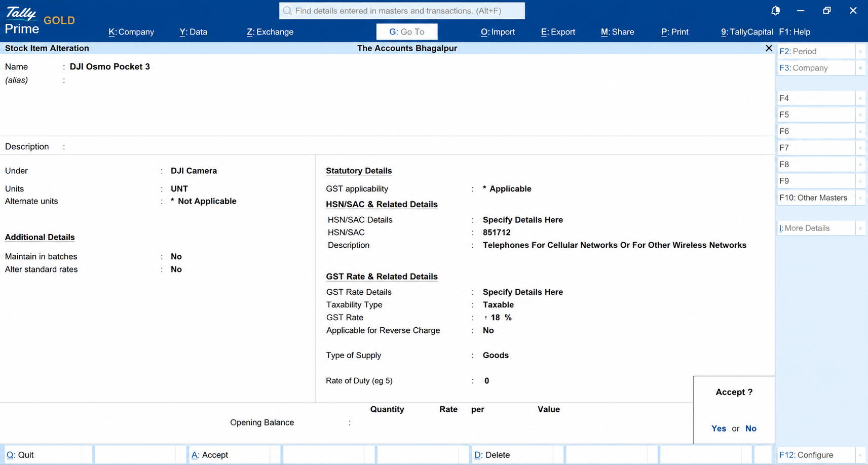Select the GST applicability Applicable value
The height and width of the screenshot is (465, 868).
coord(507,189)
